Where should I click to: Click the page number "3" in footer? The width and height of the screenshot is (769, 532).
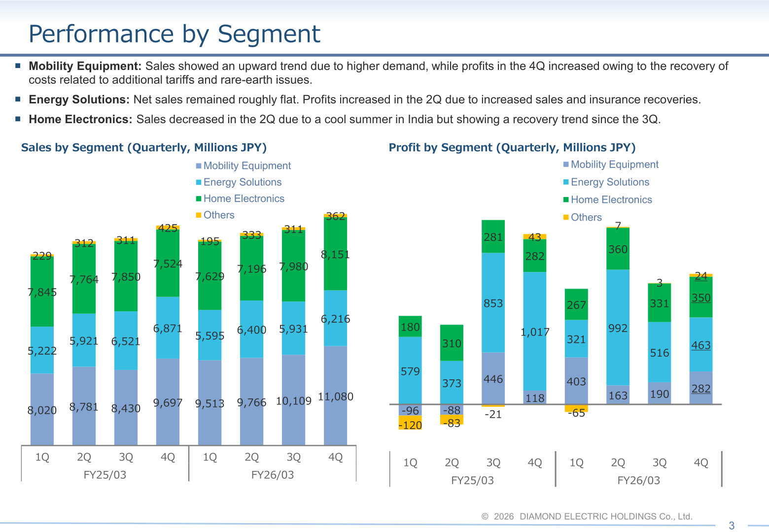[732, 526]
